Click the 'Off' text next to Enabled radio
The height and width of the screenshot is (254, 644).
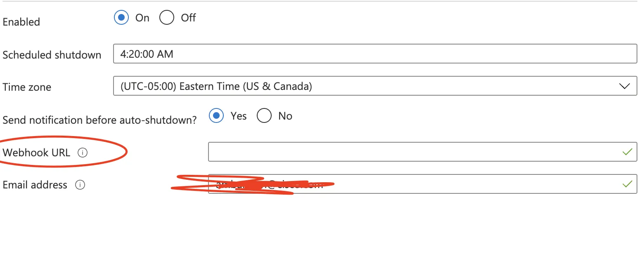[188, 18]
